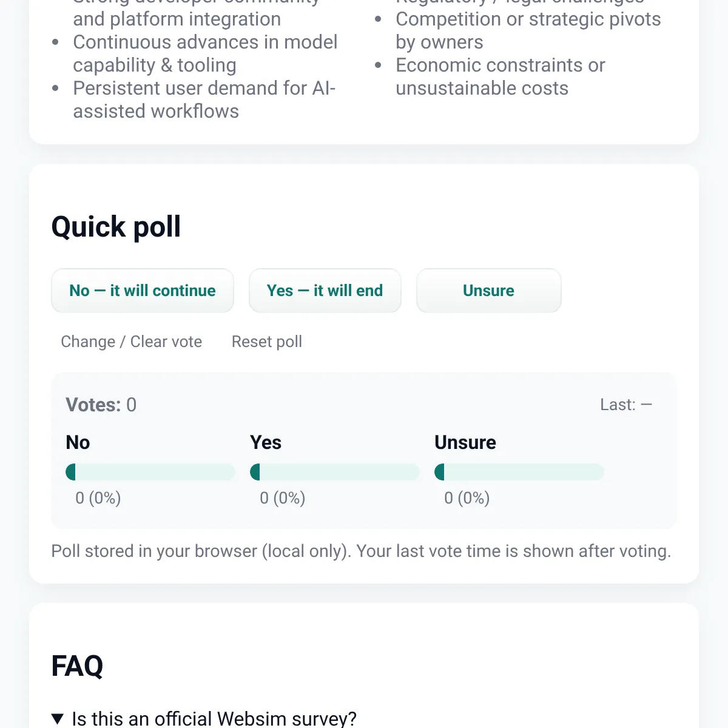Viewport: 728px width, 728px height.
Task: Click the "Poll stored in your browser" note
Action: pyautogui.click(x=361, y=551)
